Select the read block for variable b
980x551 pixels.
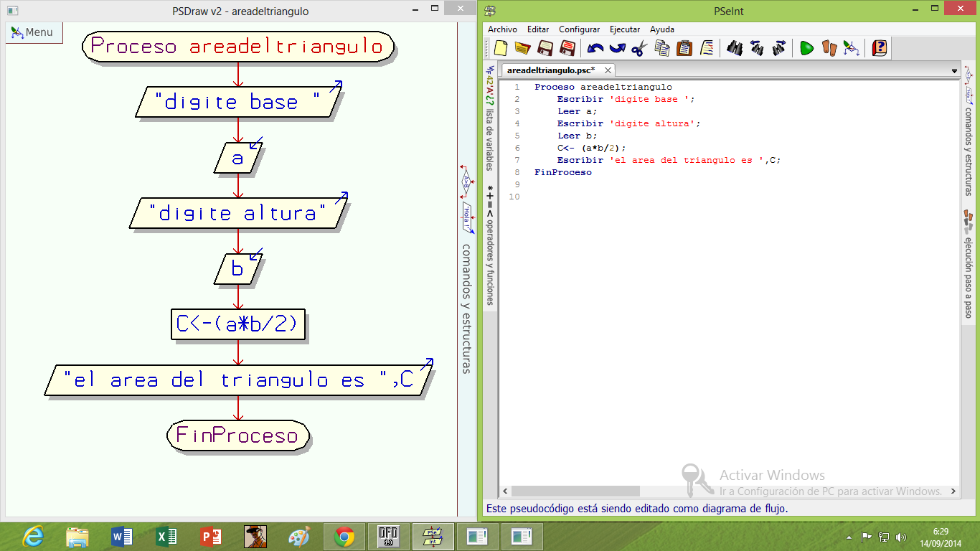(238, 269)
